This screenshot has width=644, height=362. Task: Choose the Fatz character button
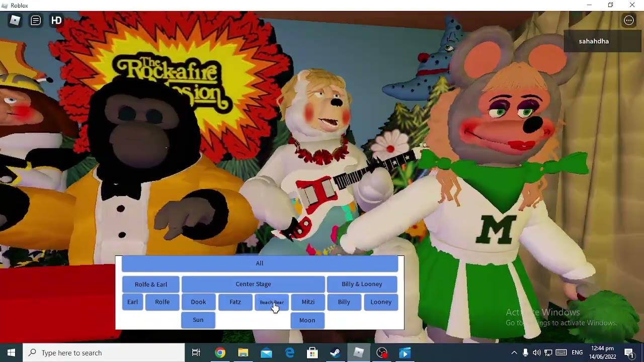235,302
